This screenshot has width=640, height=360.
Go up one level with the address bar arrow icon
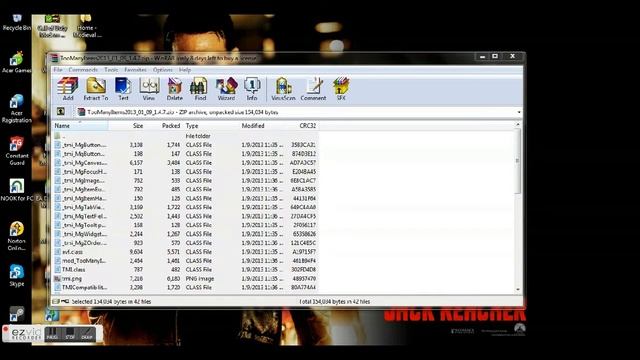(61, 111)
